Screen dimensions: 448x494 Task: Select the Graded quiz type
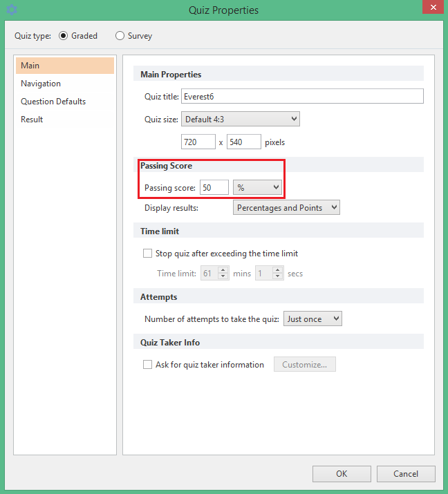pos(63,36)
